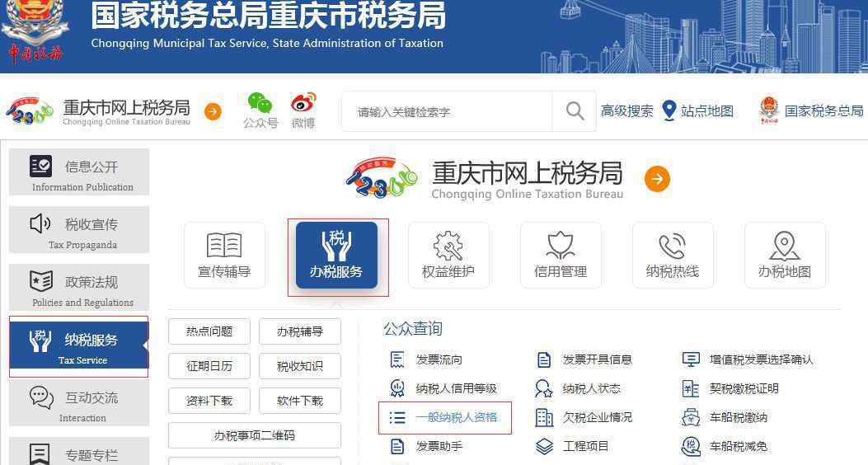Focus the keyword search input field
This screenshot has height=465, width=868.
coord(448,111)
